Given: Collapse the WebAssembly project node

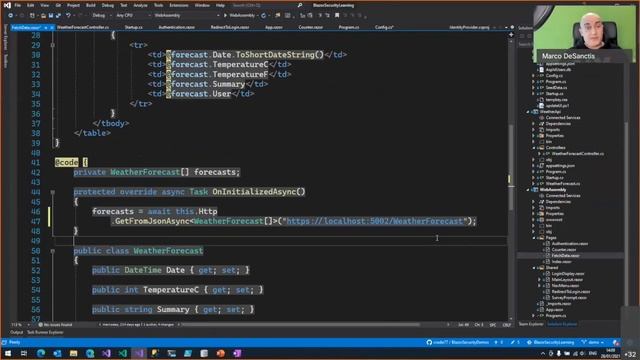Looking at the screenshot, I should 529,190.
